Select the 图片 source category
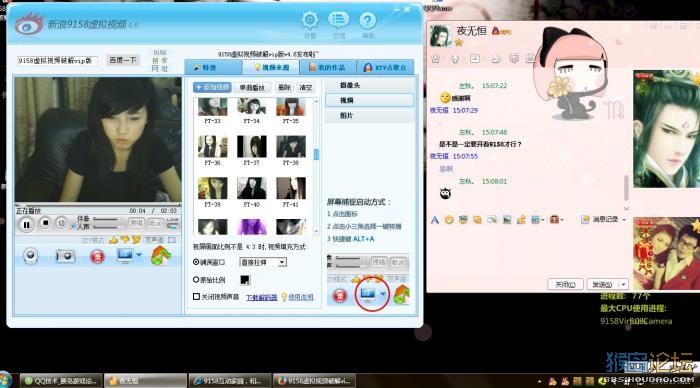This screenshot has width=700, height=388. point(370,115)
